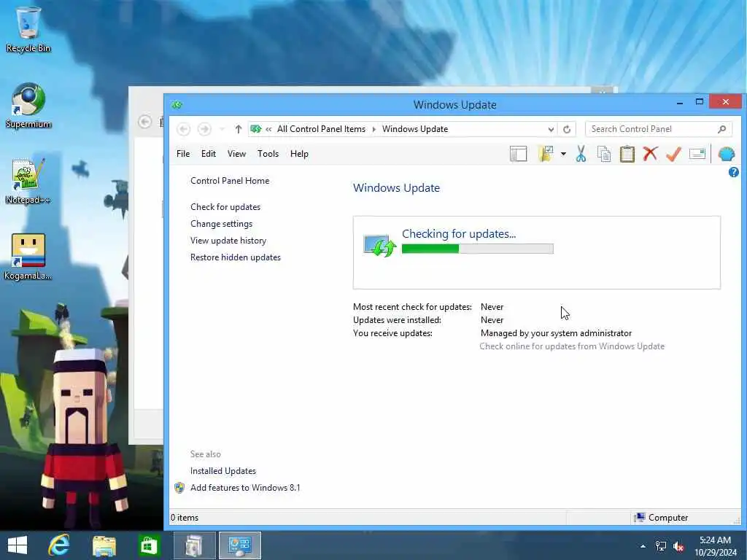This screenshot has height=560, width=747.
Task: Click the 0 items status bar text
Action: (x=185, y=518)
